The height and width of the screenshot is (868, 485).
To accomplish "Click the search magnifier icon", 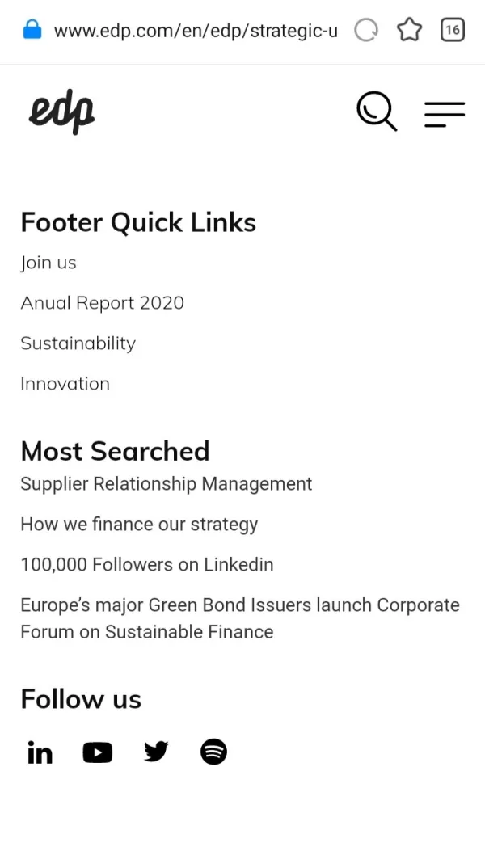I will (377, 112).
